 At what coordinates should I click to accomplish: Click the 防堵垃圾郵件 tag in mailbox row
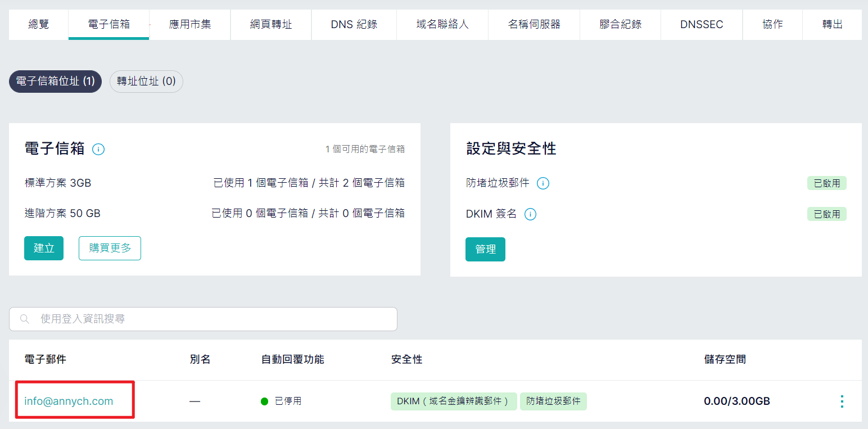coord(553,401)
